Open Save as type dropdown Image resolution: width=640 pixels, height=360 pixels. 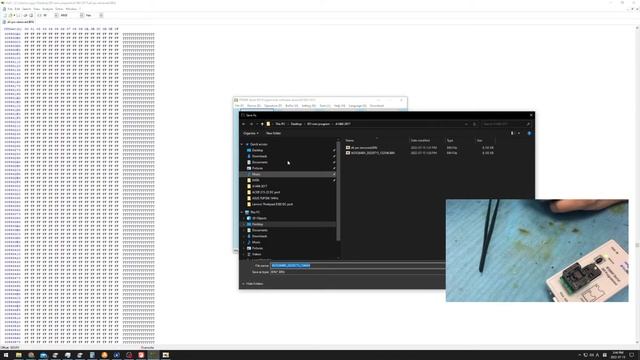[358, 272]
